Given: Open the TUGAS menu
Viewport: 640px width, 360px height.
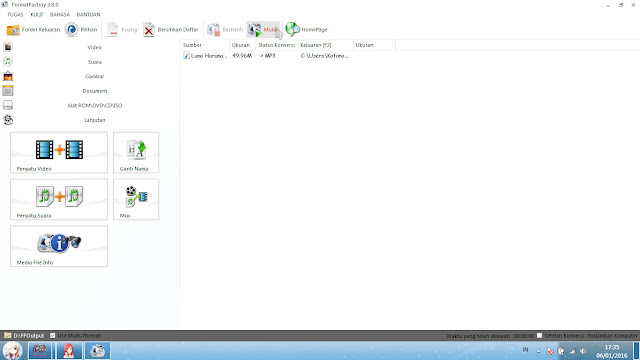Looking at the screenshot, I should point(15,14).
